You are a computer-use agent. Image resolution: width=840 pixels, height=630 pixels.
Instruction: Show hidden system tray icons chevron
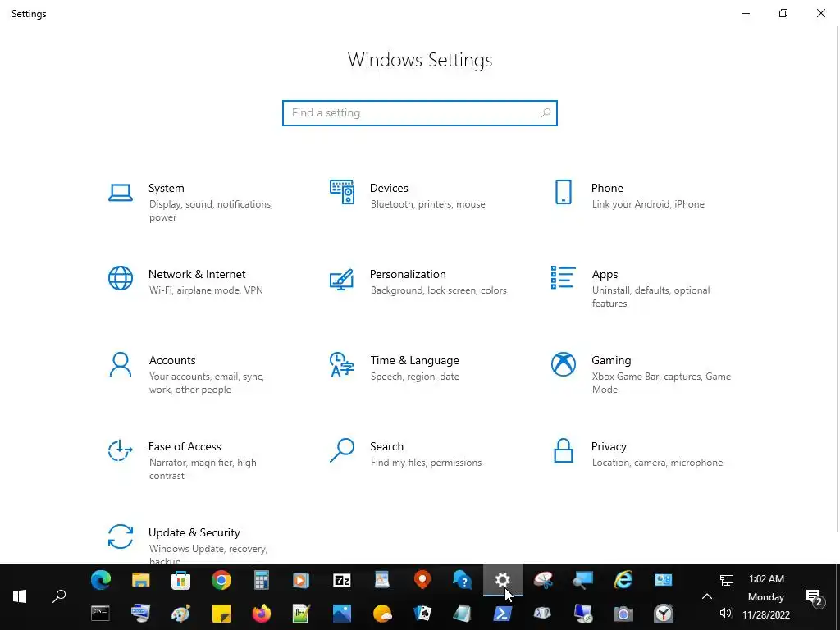(x=706, y=596)
